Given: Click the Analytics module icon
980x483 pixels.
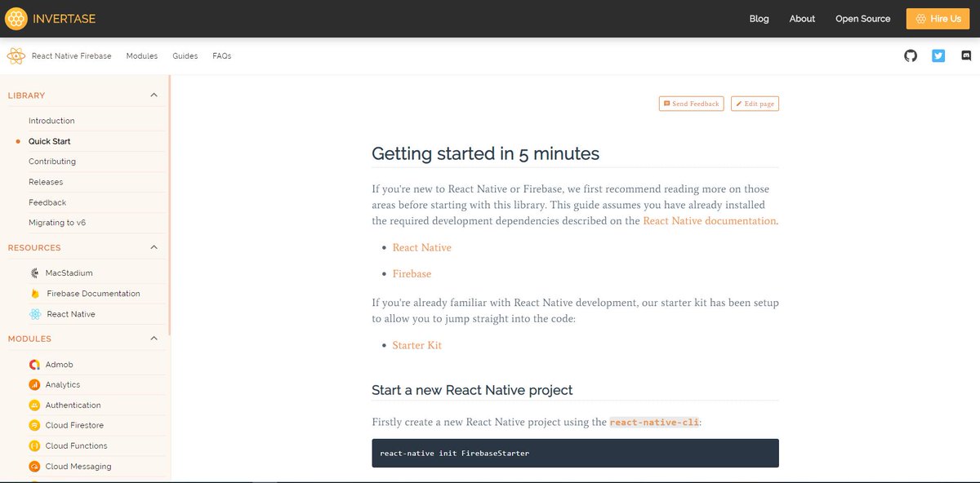Looking at the screenshot, I should point(34,385).
